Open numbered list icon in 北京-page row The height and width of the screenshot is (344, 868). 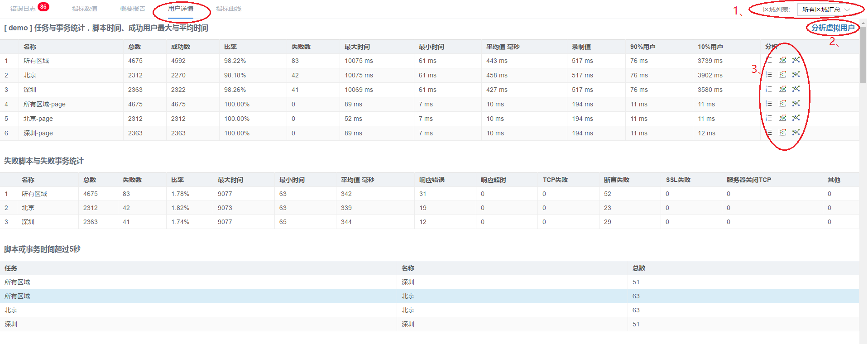coord(769,118)
